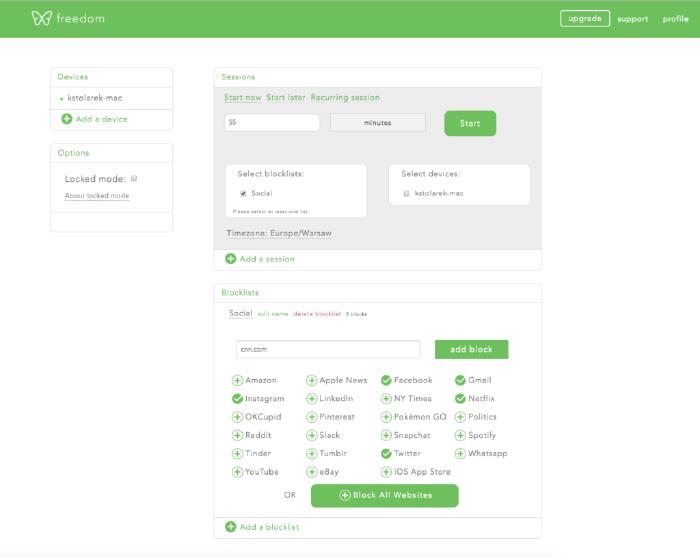Add Snapchat to the blocklist
Viewport: 700px width, 558px height.
[x=386, y=435]
